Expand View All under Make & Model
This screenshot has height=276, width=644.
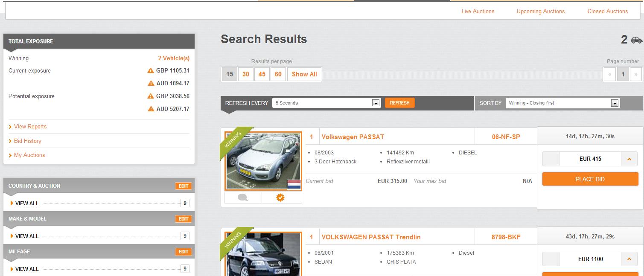click(27, 236)
